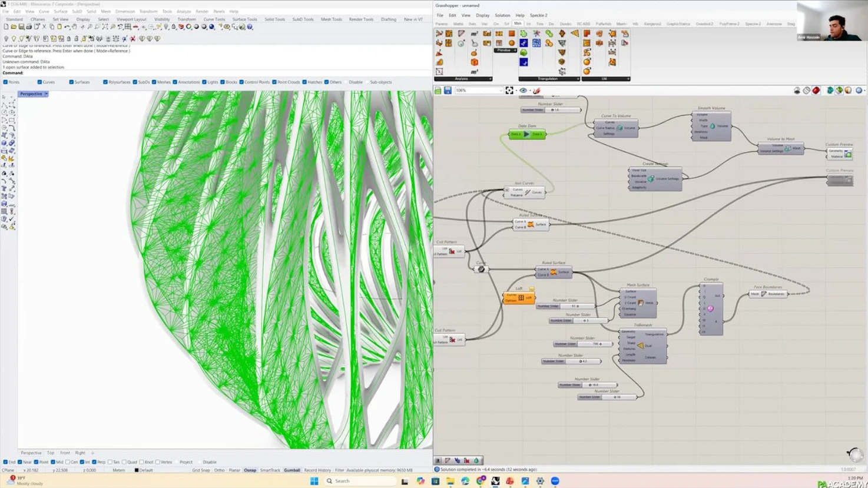Open the Solution menu in Grasshopper
This screenshot has height=488, width=868.
point(502,15)
